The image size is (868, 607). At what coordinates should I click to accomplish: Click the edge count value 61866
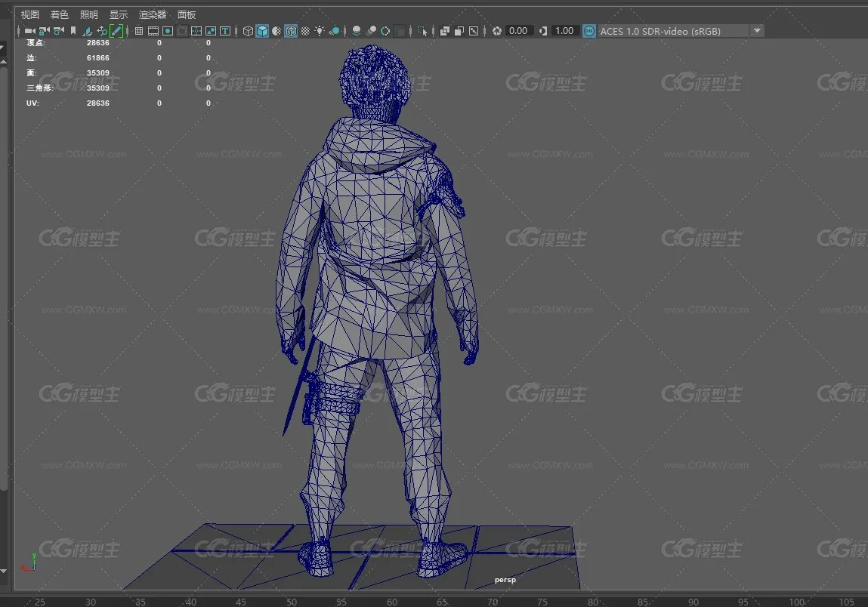pos(98,57)
